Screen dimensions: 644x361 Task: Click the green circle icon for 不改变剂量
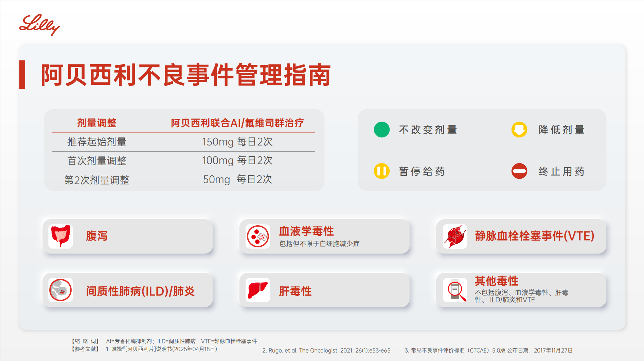coord(381,129)
